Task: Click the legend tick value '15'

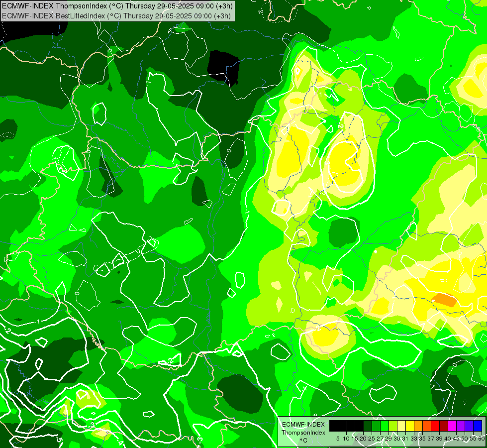Action: click(x=355, y=439)
